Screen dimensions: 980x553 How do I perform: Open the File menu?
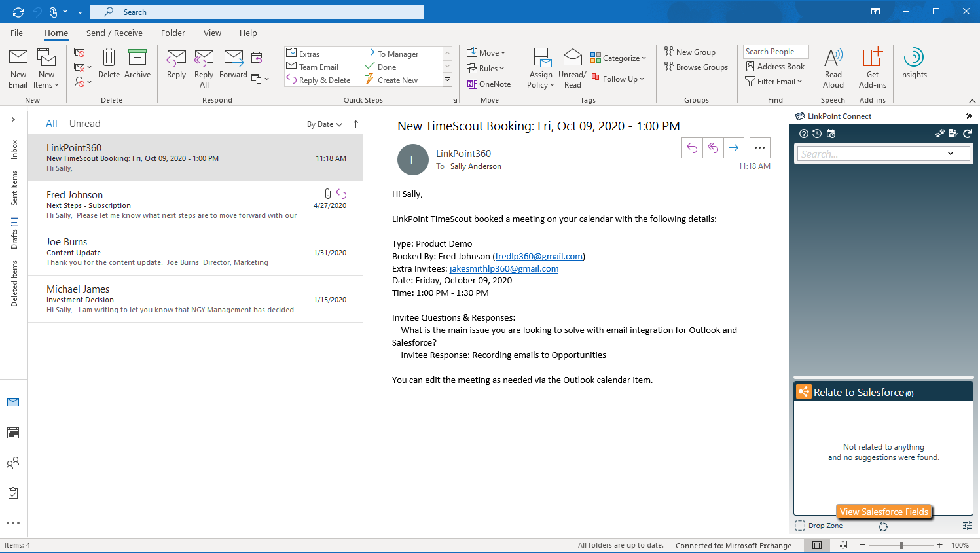pos(16,33)
